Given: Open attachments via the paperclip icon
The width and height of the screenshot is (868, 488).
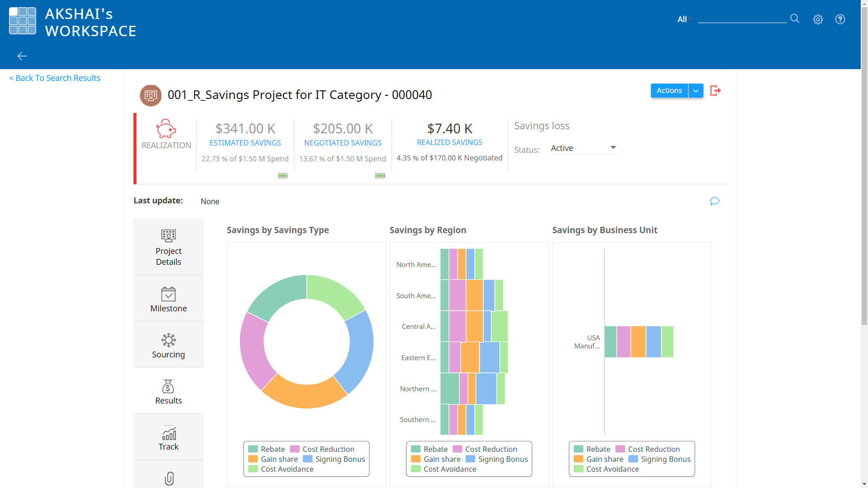Looking at the screenshot, I should point(168,479).
